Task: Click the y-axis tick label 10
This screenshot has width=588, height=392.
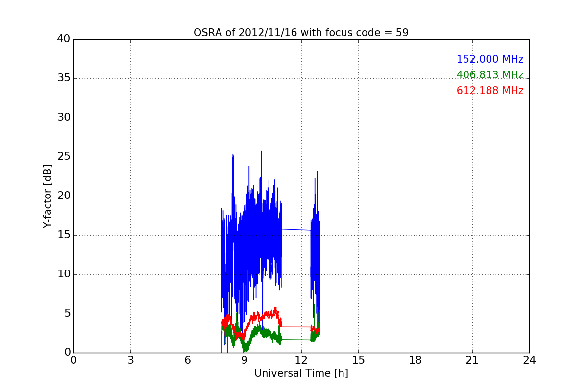Action: pos(64,274)
